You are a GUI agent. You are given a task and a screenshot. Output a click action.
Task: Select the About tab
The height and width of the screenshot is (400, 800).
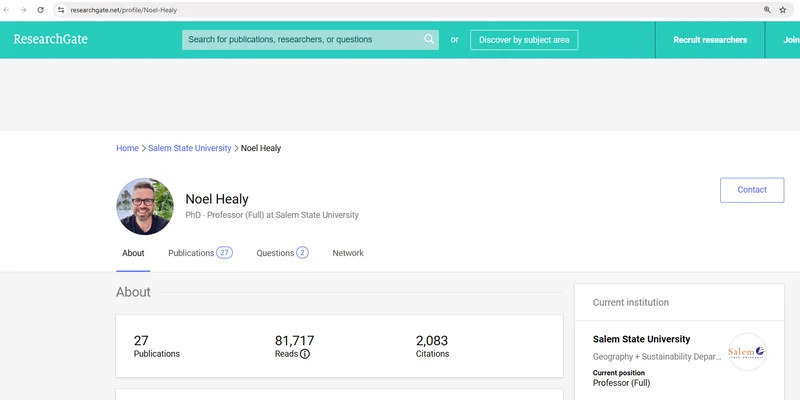pos(133,253)
